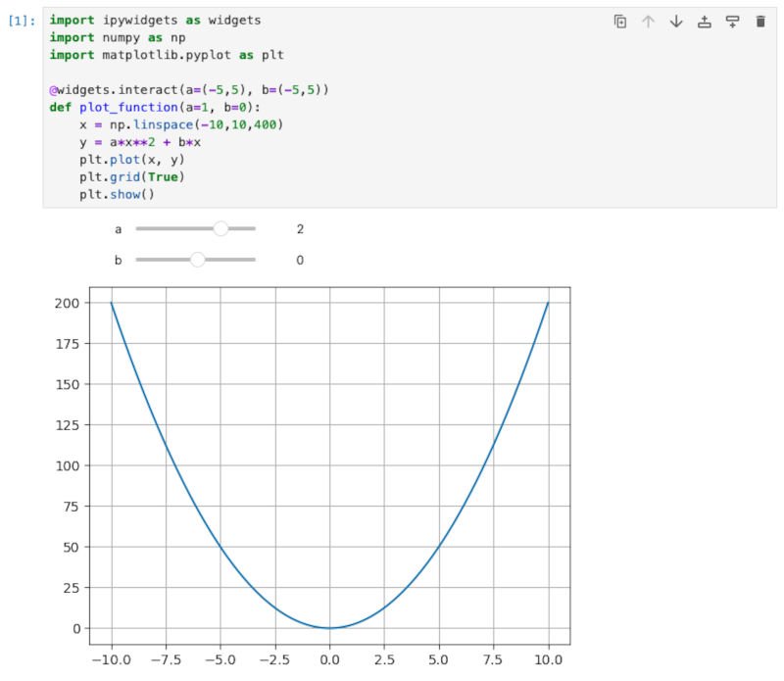Click the value readout 0 for b
784x681 pixels.
pyautogui.click(x=300, y=260)
